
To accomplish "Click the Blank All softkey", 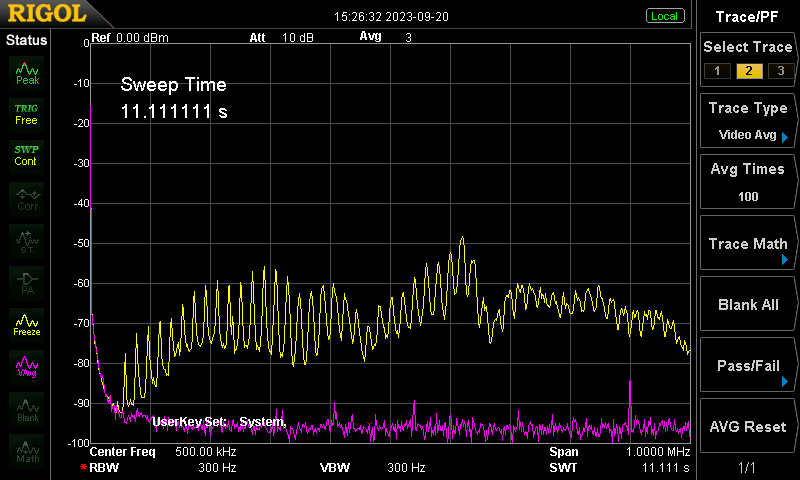I will (747, 304).
